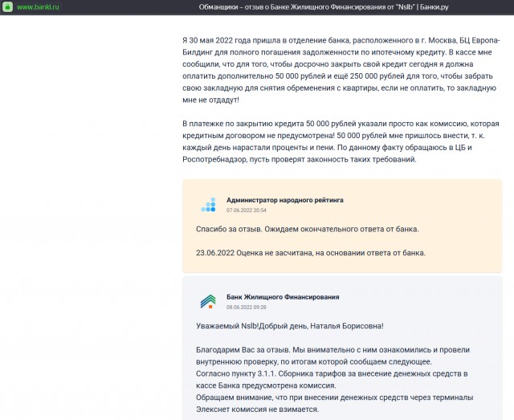Click the line starting "Благодарим Вас за отзыв"
The height and width of the screenshot is (420, 514).
(332, 350)
